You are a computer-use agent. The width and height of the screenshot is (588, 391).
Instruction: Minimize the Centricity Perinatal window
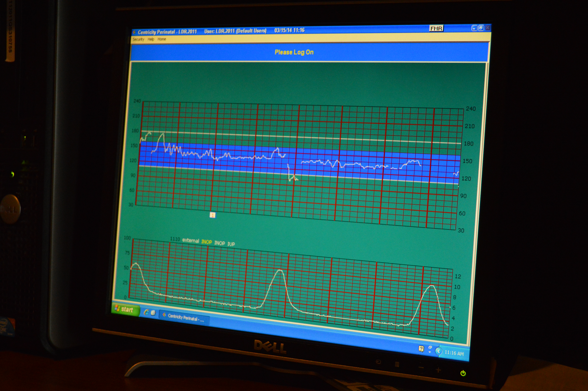pos(474,28)
